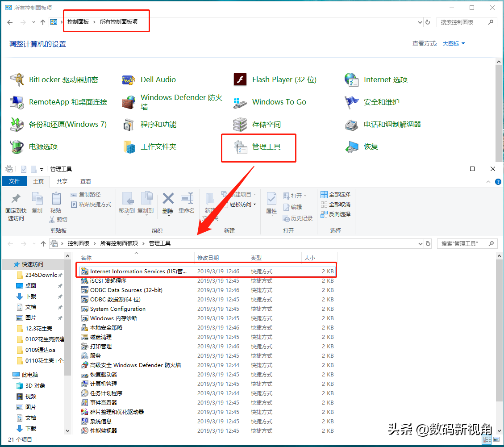Open 存储空间 icon
The image size is (504, 447).
tap(240, 125)
